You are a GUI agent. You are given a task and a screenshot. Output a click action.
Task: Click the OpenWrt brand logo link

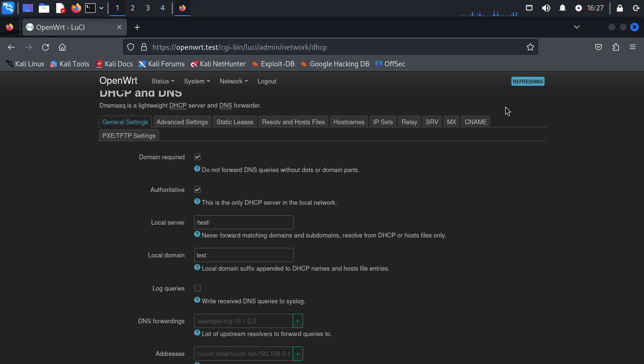click(118, 81)
